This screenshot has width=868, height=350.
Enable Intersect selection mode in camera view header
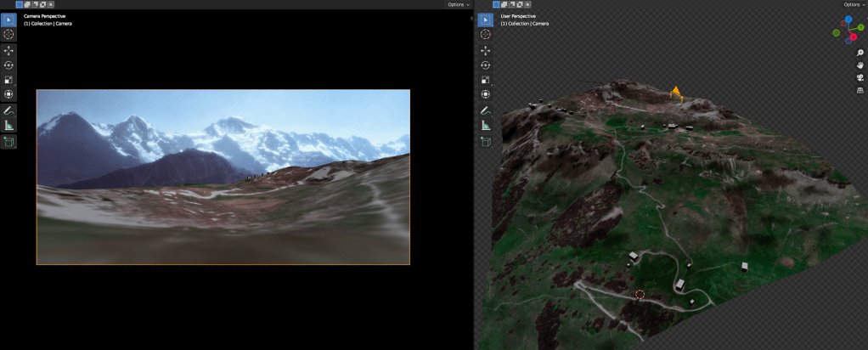(x=50, y=4)
